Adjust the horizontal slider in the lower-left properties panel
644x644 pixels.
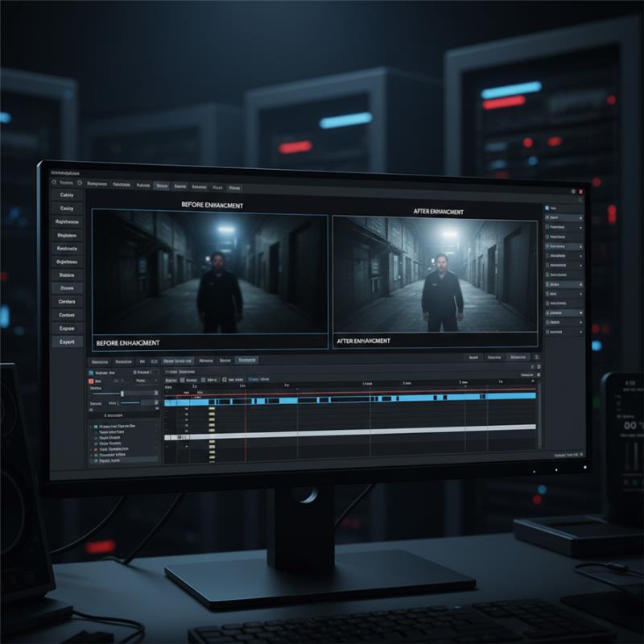point(122,394)
